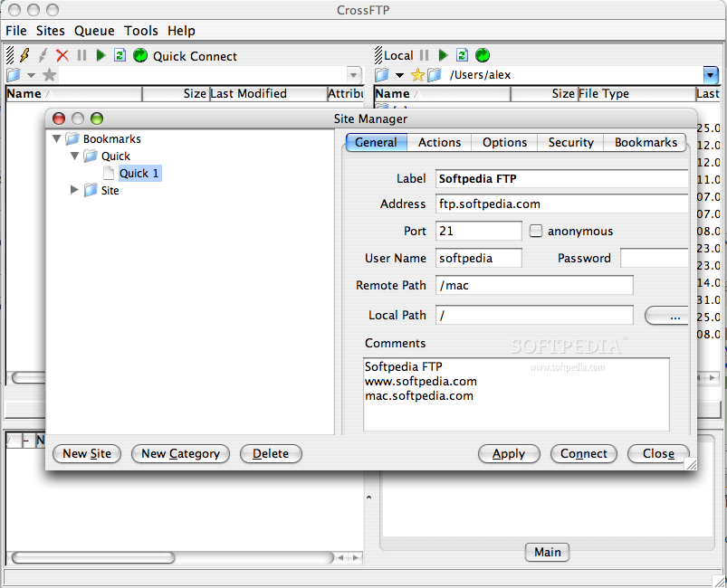
Task: Sort remote list by Size column
Action: [x=177, y=93]
